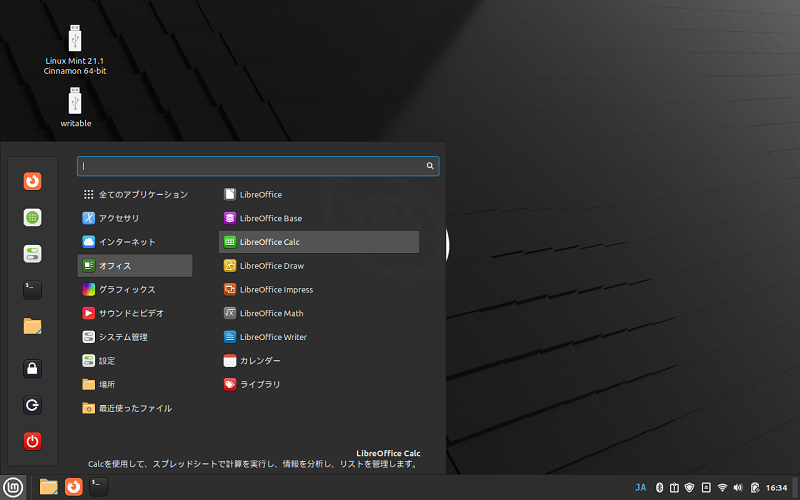
Task: Launch LibreOffice Draw
Action: (319, 266)
